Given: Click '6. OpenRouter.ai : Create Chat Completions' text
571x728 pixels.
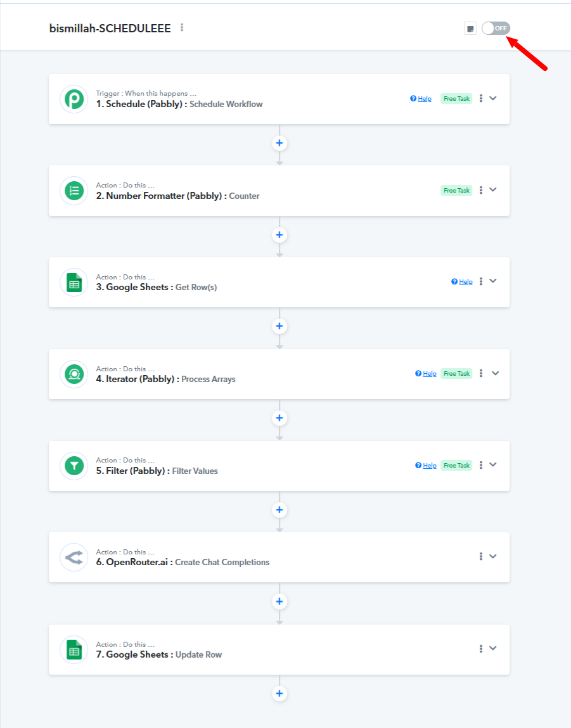Looking at the screenshot, I should click(x=183, y=562).
